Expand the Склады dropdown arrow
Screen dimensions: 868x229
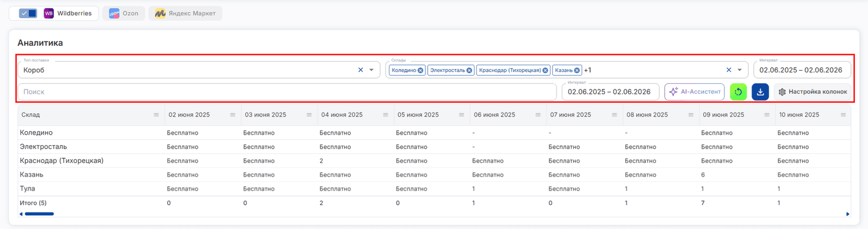coord(739,70)
